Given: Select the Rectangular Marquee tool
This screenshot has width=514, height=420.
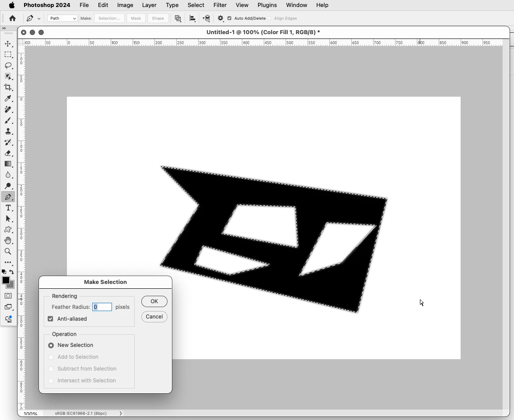Looking at the screenshot, I should click(x=8, y=54).
